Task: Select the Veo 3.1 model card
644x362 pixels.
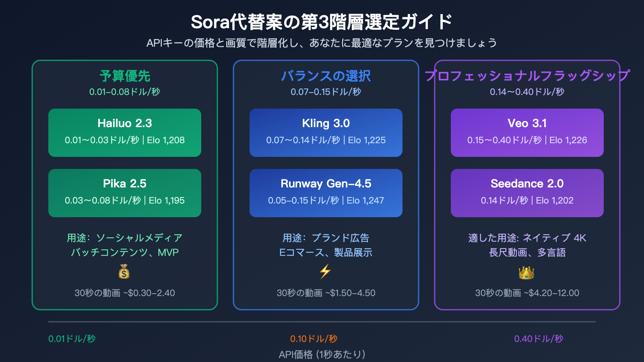Action: [527, 132]
